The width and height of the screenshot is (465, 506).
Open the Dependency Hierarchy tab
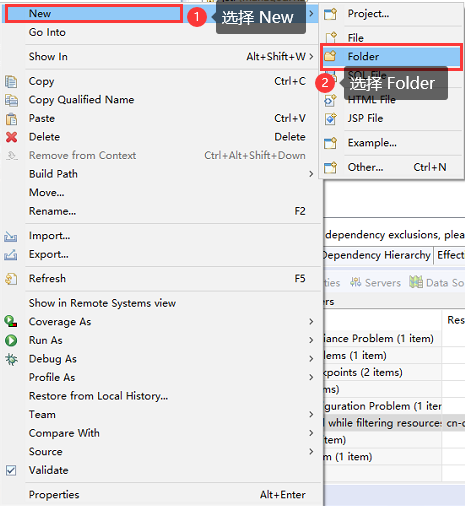tap(377, 255)
